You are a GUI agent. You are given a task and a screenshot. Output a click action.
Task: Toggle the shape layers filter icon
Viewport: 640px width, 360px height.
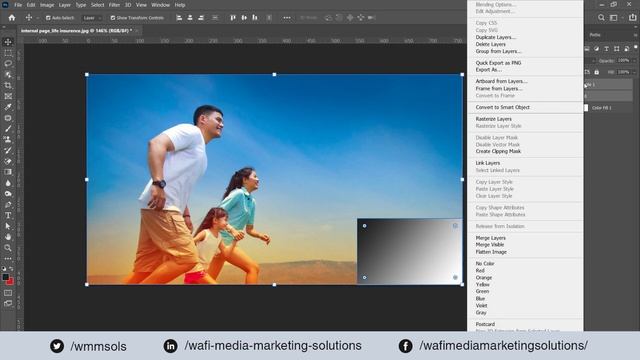click(616, 49)
